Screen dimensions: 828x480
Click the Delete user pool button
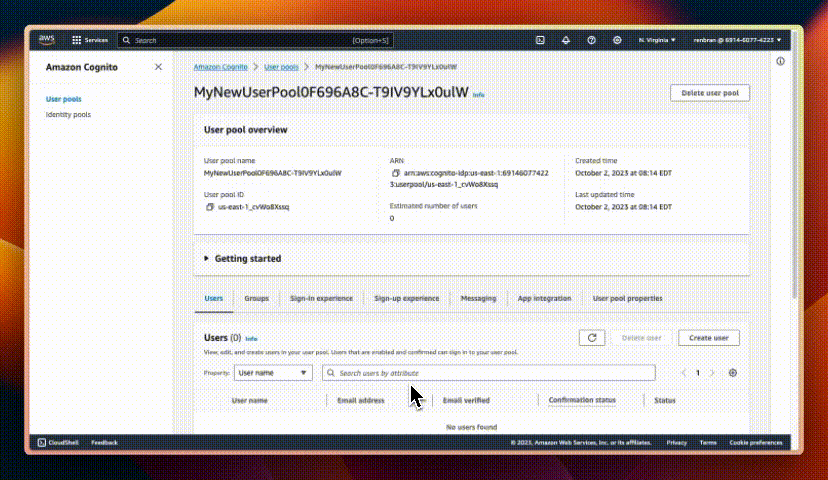point(710,93)
